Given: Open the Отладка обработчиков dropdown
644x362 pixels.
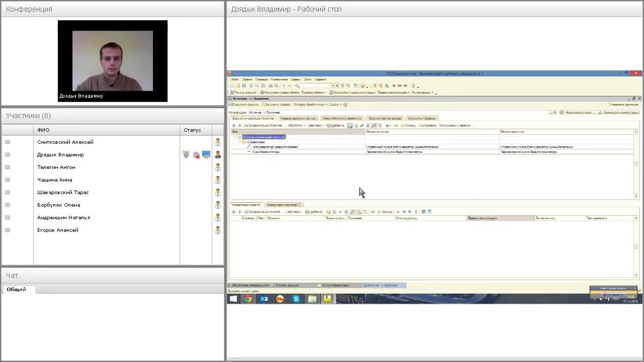Looking at the screenshot, I should [x=310, y=105].
